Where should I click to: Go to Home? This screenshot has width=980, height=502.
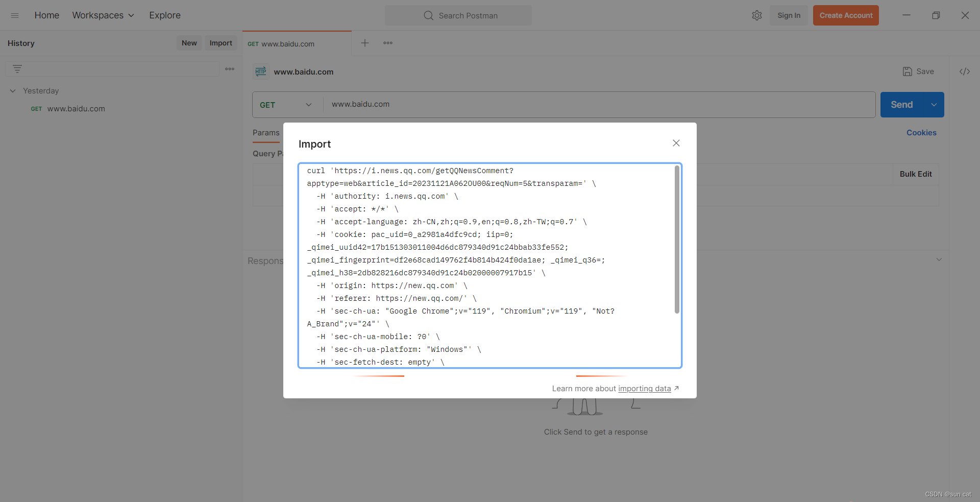(x=47, y=15)
